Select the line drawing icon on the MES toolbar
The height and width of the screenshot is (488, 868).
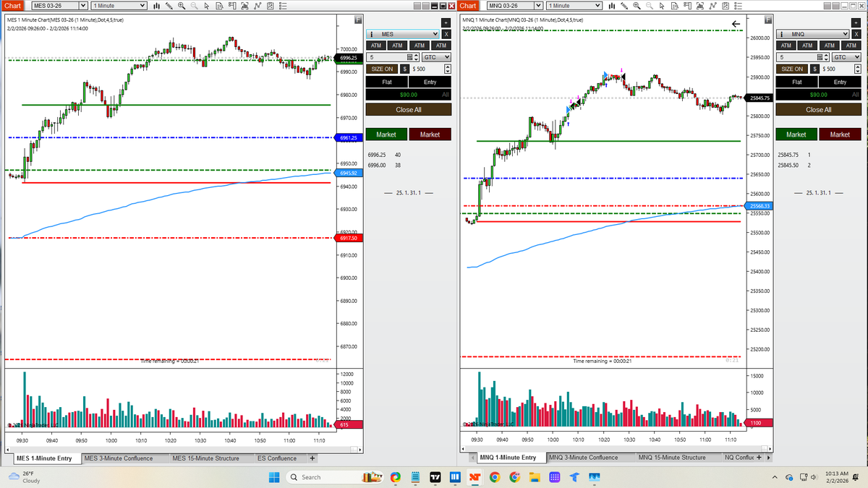coord(258,6)
